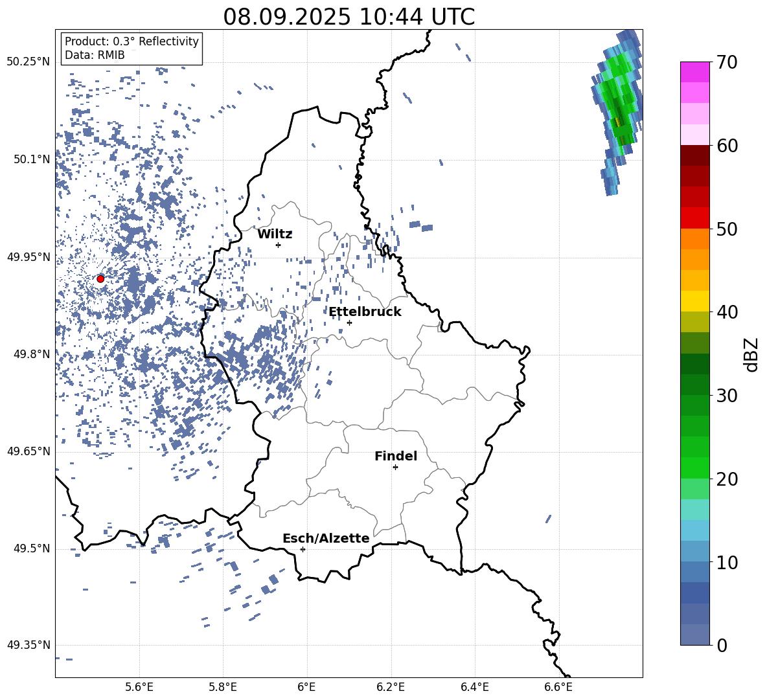Click the colorbar tick label 70
This screenshot has width=767, height=700.
tap(727, 62)
